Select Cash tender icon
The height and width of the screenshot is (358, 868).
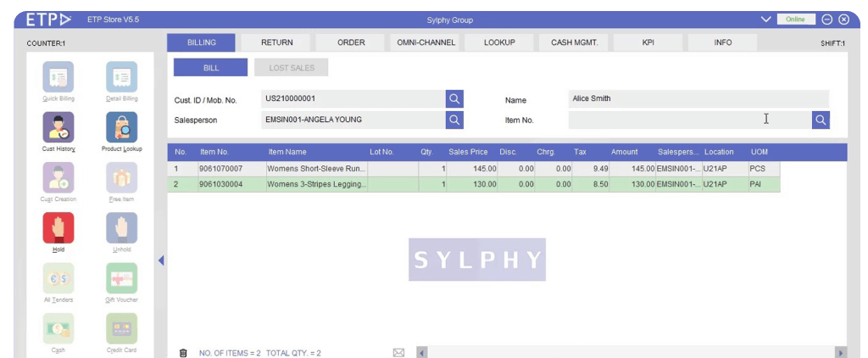[58, 328]
